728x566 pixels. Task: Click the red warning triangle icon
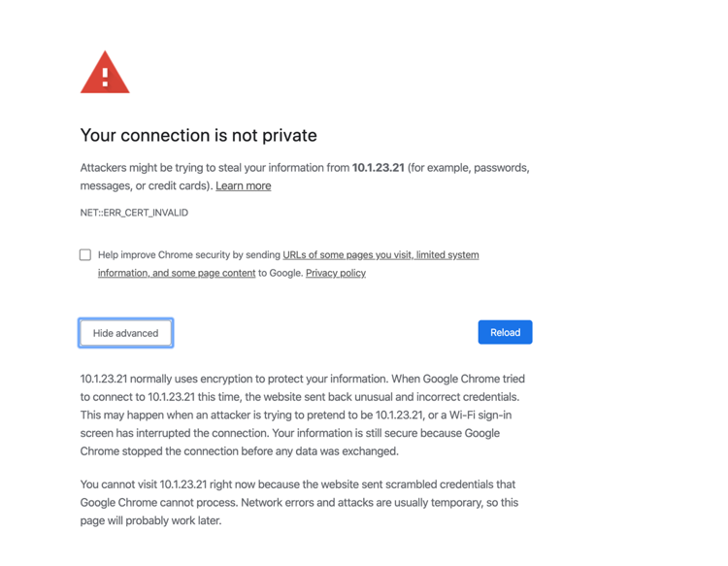tap(105, 74)
